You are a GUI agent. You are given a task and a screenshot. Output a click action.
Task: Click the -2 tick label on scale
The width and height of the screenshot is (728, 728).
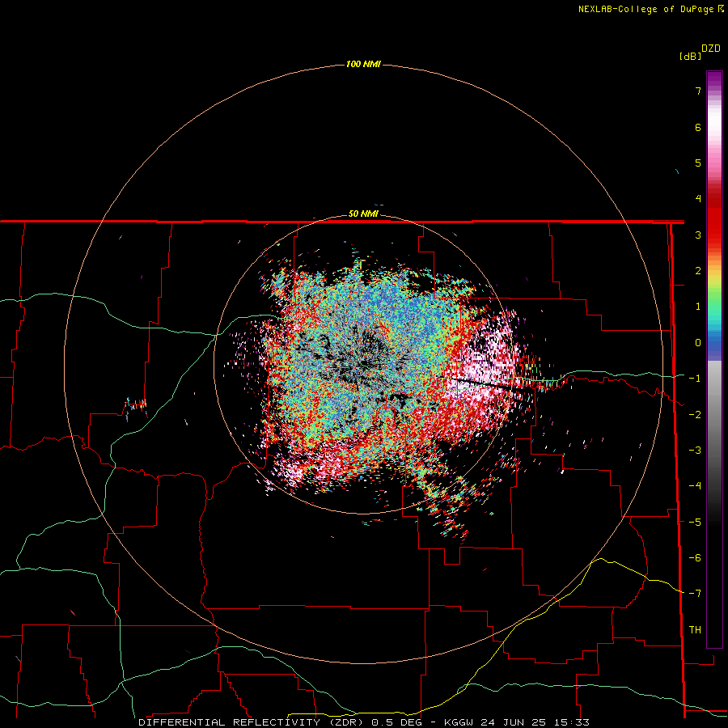[695, 415]
